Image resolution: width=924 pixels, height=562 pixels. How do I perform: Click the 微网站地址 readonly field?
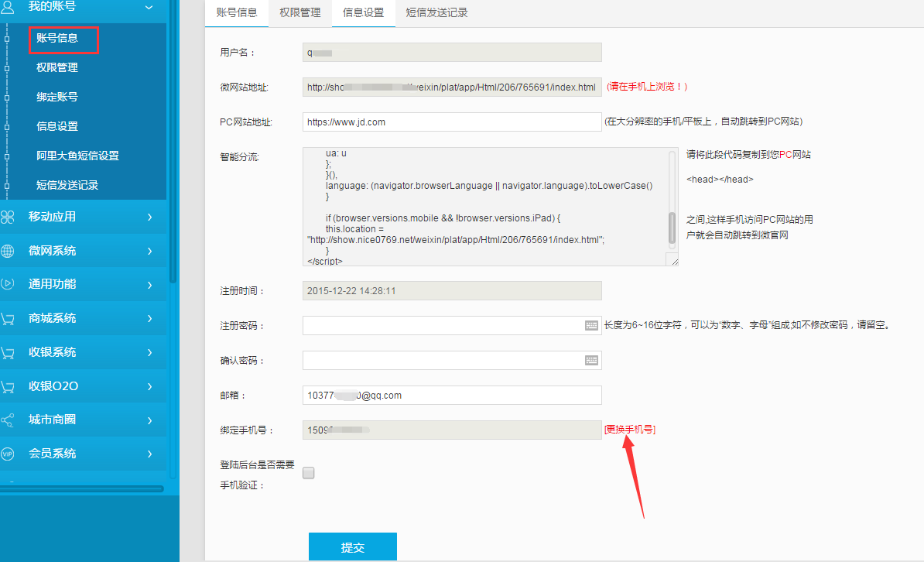tap(452, 87)
